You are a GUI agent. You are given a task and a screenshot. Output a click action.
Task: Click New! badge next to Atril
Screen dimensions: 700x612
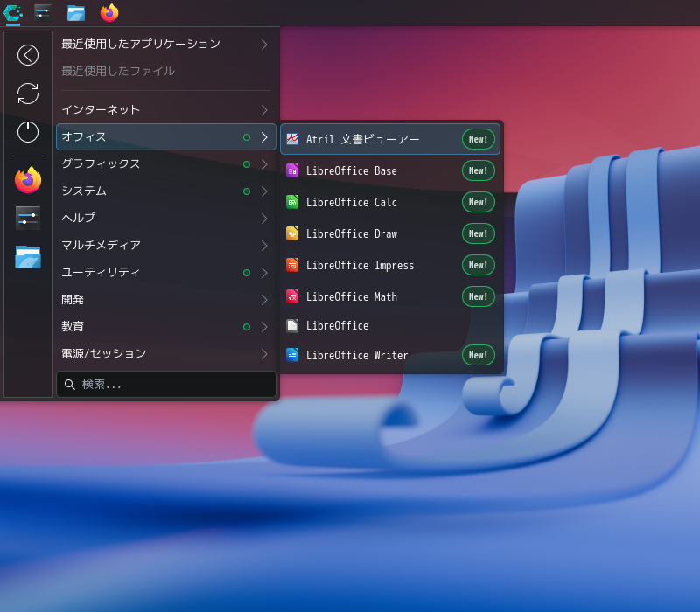click(478, 139)
